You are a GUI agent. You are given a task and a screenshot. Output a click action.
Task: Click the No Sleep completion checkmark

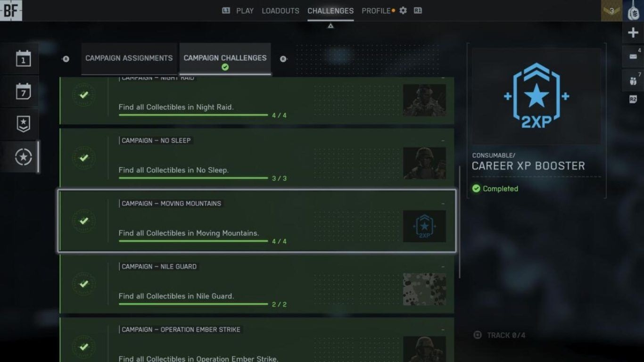[84, 157]
